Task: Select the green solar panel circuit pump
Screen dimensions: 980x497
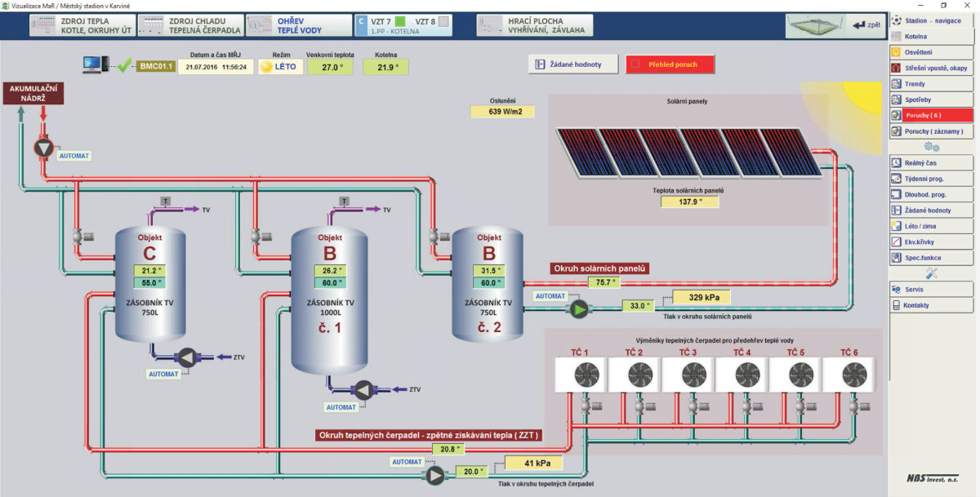Action: 579,308
